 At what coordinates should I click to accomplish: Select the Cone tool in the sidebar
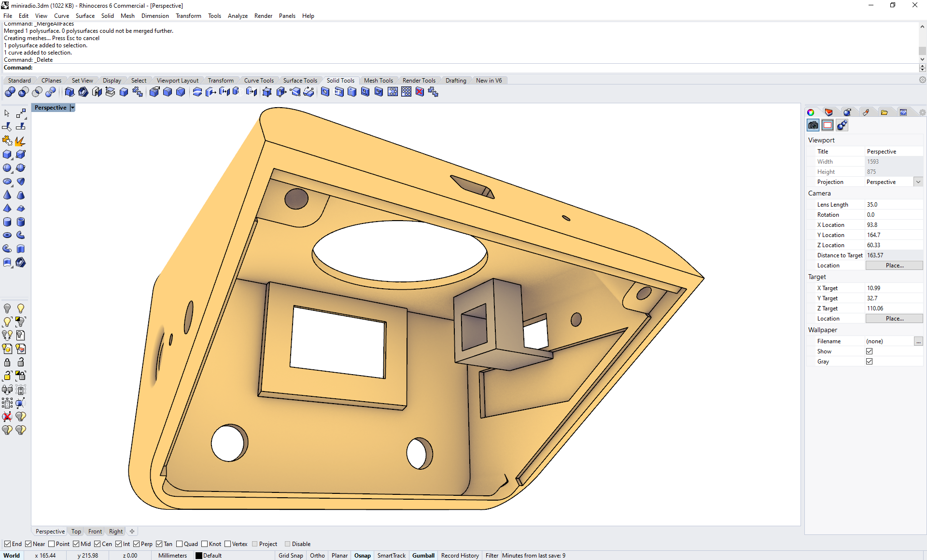point(7,195)
